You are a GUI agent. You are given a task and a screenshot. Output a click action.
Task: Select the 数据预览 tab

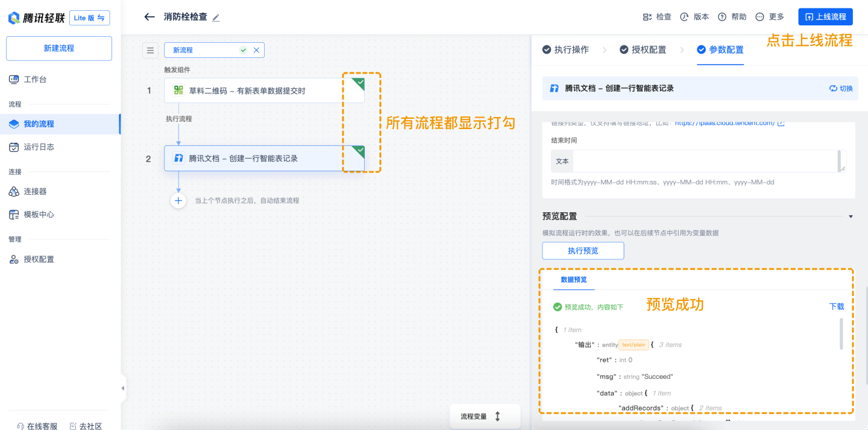574,280
